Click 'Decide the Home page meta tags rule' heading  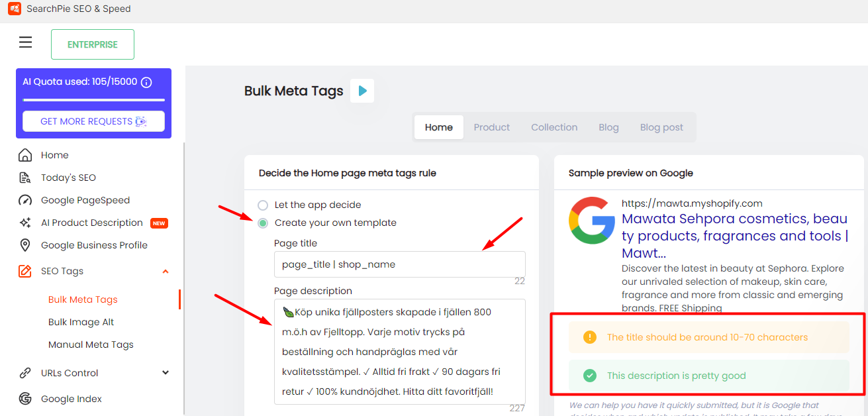[348, 173]
